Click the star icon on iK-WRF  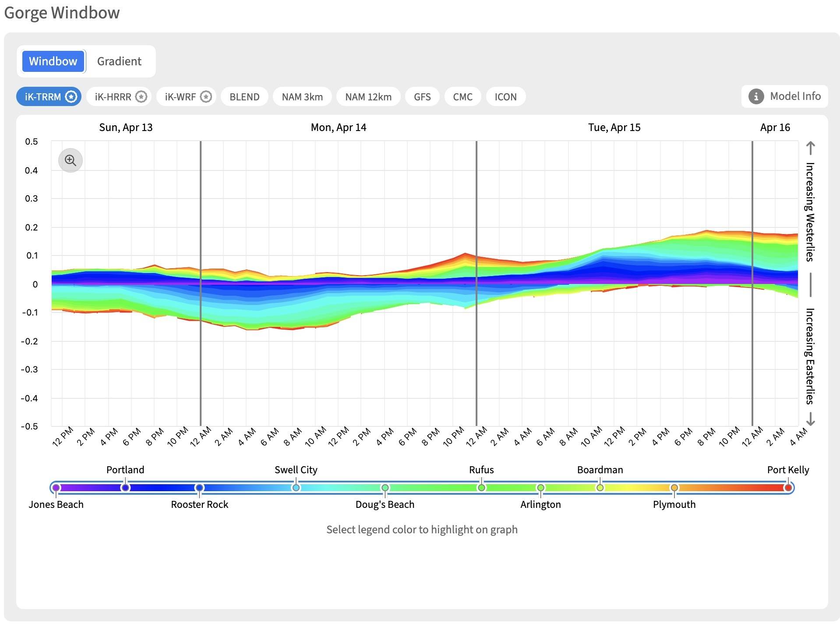click(x=206, y=97)
